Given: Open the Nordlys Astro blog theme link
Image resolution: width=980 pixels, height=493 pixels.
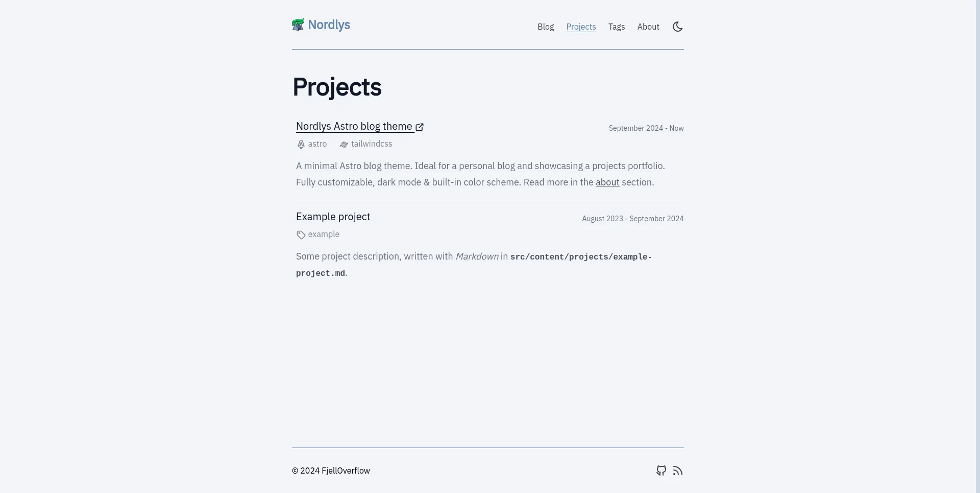Looking at the screenshot, I should [354, 126].
